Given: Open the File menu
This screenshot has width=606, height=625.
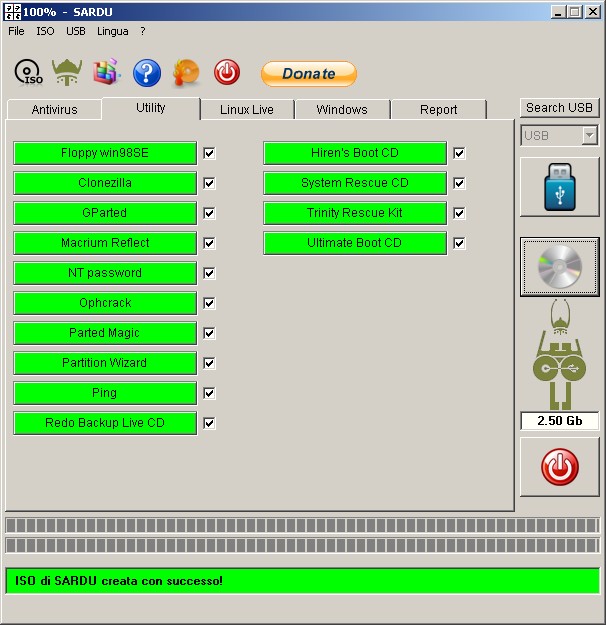Looking at the screenshot, I should [x=16, y=31].
